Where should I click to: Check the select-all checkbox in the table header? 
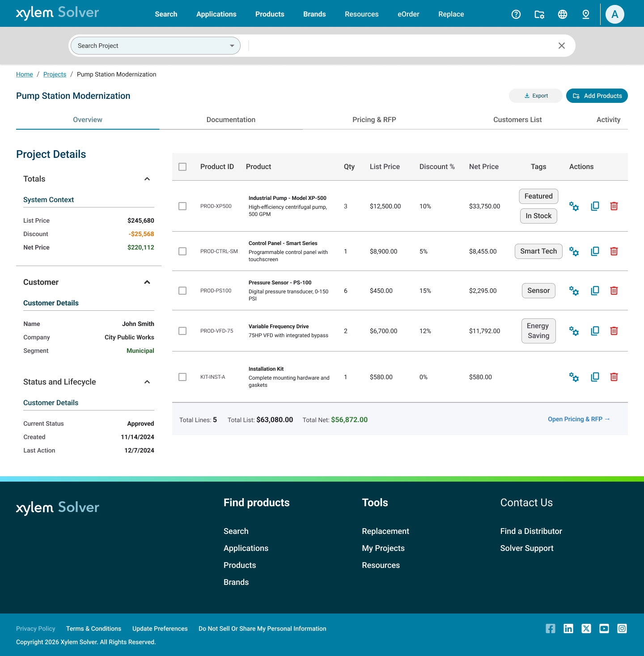[x=182, y=166]
